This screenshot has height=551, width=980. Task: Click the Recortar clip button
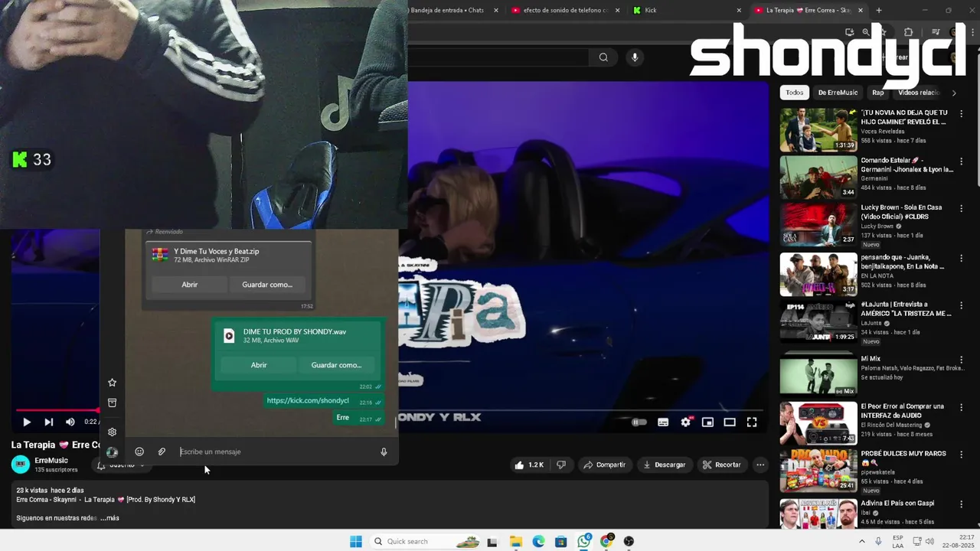(x=722, y=465)
